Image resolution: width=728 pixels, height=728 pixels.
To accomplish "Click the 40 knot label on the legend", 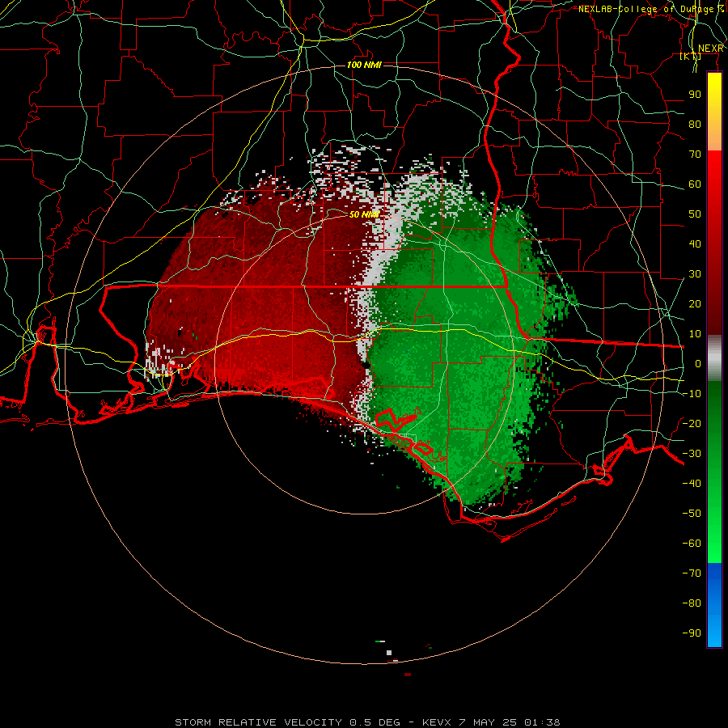I will (695, 244).
